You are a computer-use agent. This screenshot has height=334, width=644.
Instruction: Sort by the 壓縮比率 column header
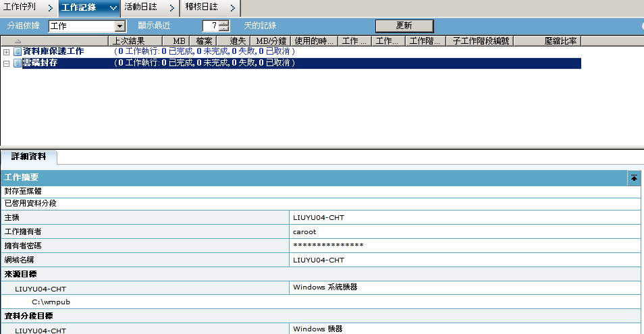pos(547,41)
